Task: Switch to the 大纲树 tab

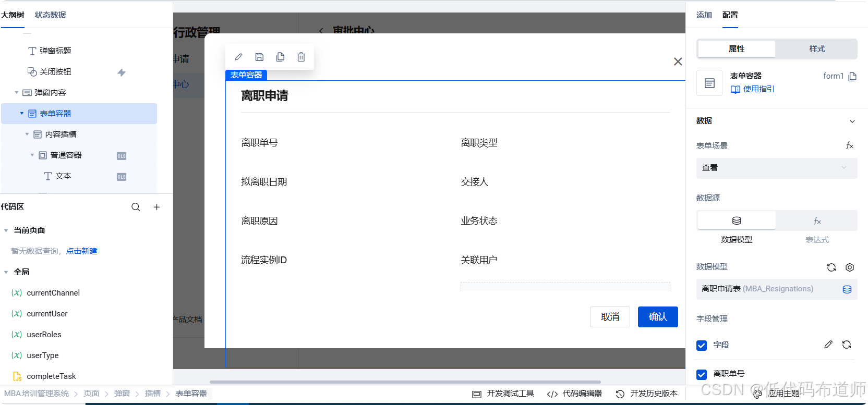Action: click(x=13, y=15)
